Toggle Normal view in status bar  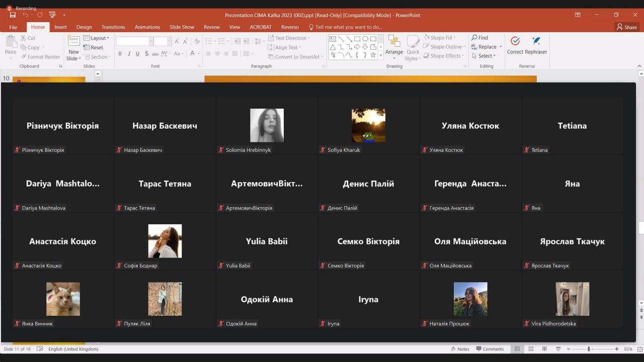click(x=517, y=349)
